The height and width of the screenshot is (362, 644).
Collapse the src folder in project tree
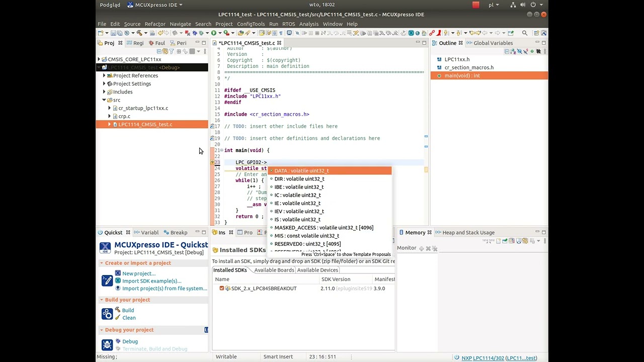104,100
